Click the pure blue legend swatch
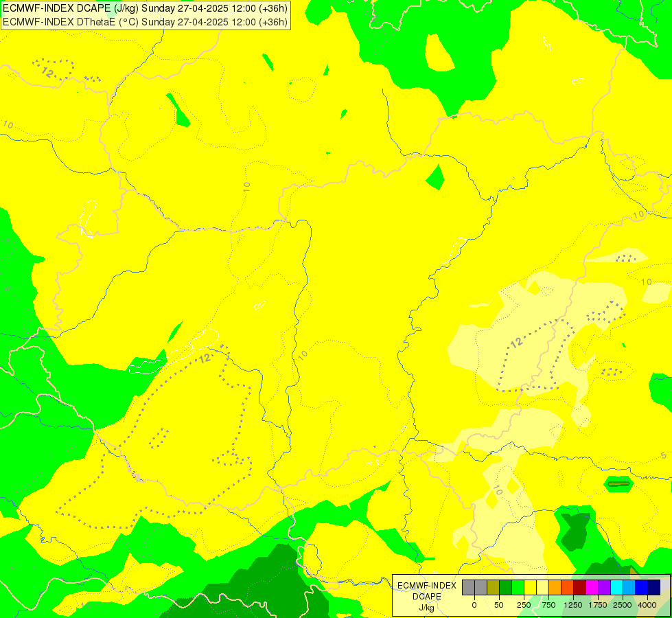The height and width of the screenshot is (618, 672). [642, 587]
